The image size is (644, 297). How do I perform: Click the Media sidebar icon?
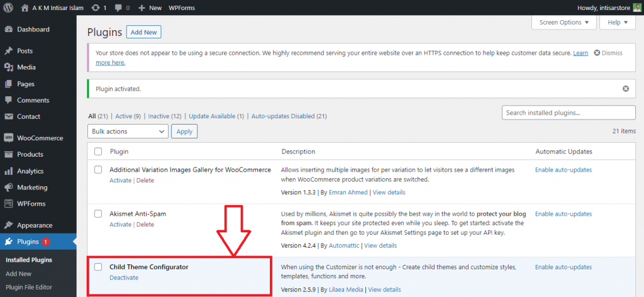click(x=8, y=67)
